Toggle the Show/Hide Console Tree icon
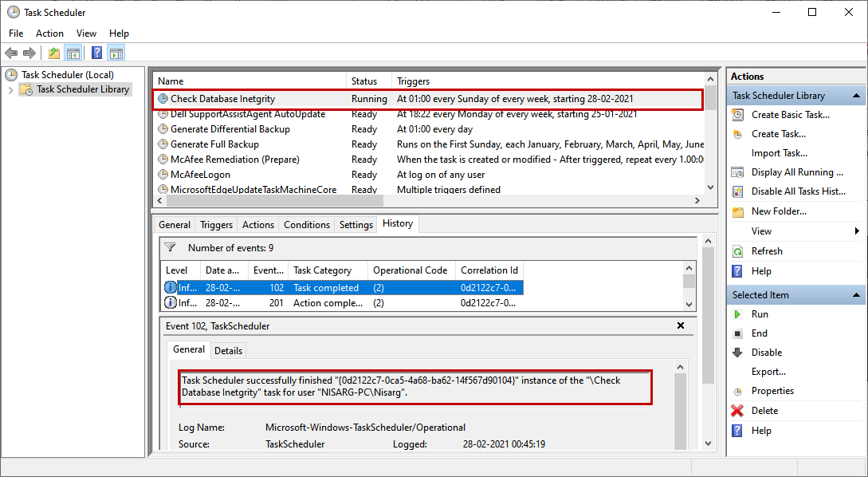868x477 pixels. (73, 53)
